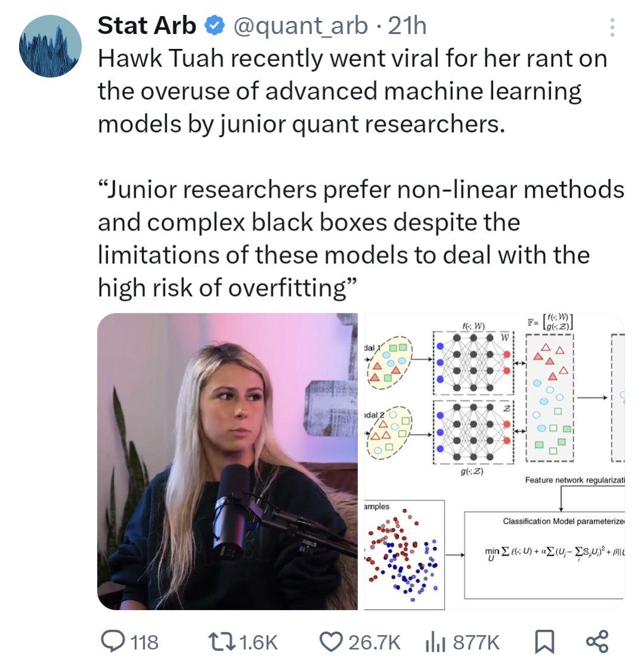Click the 877K views count
The width and height of the screenshot is (644, 668).
point(476,642)
